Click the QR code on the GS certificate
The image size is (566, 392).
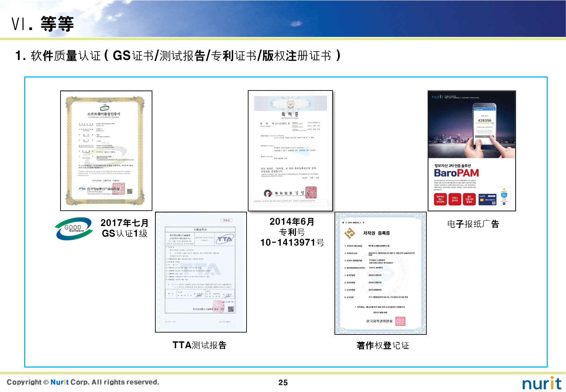tap(130, 191)
